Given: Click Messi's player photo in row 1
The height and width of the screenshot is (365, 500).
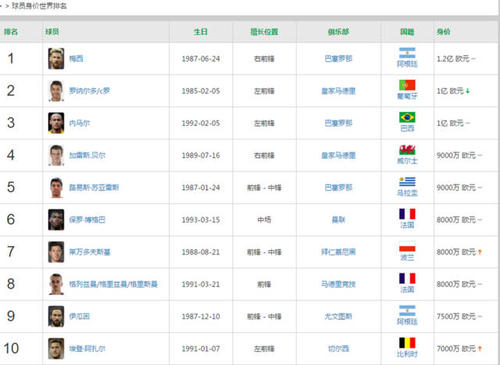Looking at the screenshot, I should pyautogui.click(x=56, y=58).
